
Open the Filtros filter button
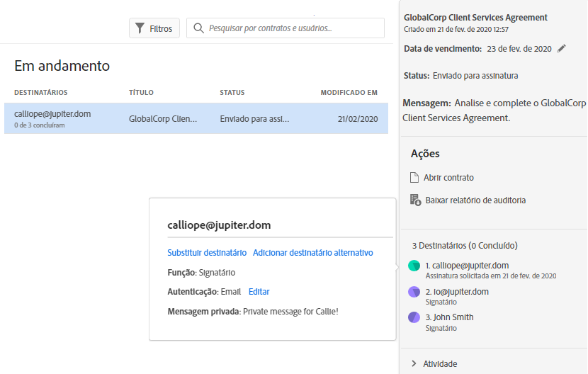point(154,28)
